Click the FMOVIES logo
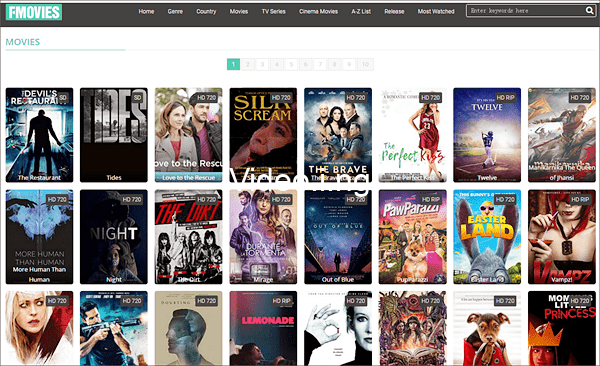The height and width of the screenshot is (366, 600). coord(34,12)
